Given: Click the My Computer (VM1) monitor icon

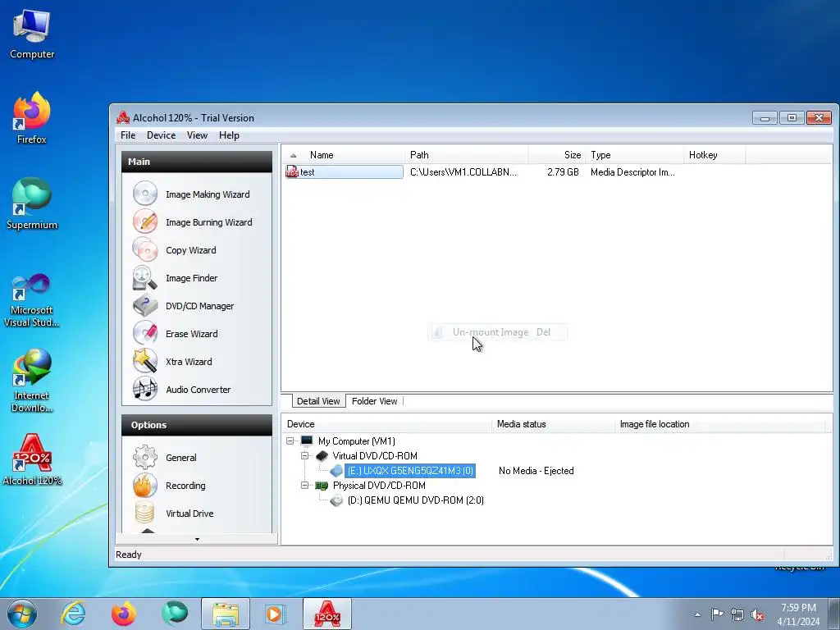Looking at the screenshot, I should click(307, 441).
